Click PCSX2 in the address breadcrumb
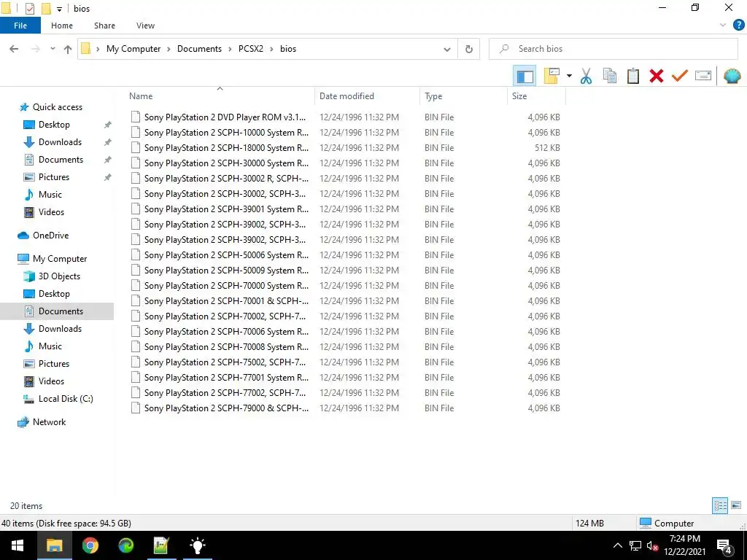747x560 pixels. click(x=251, y=49)
